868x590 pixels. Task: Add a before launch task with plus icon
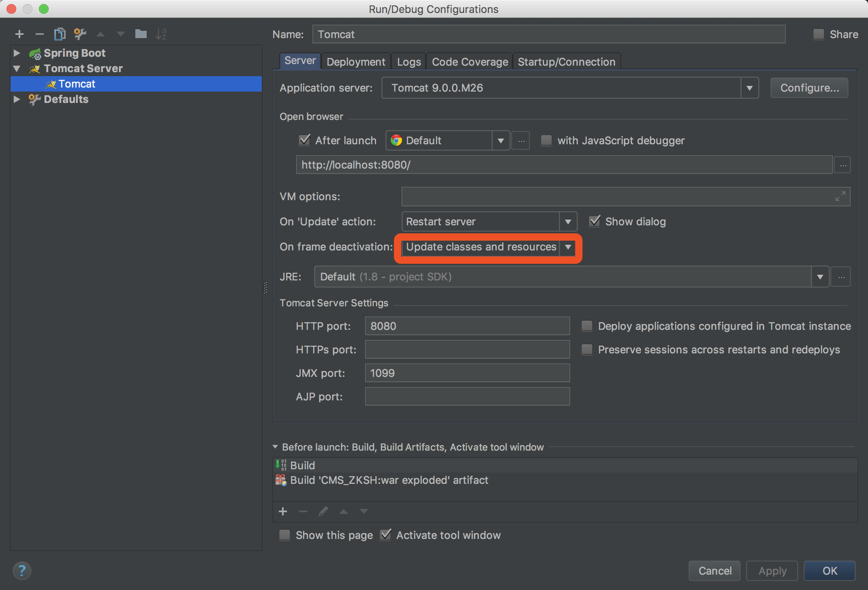click(283, 511)
